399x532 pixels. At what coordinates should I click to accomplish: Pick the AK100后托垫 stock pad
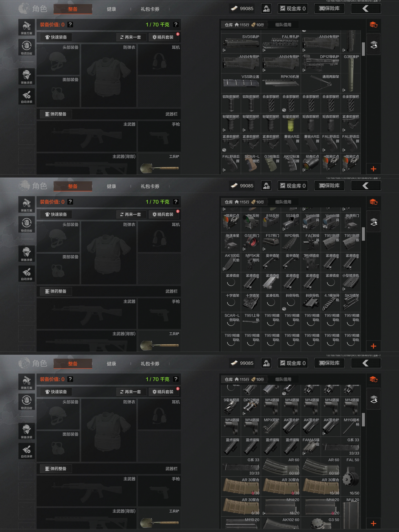click(x=231, y=262)
